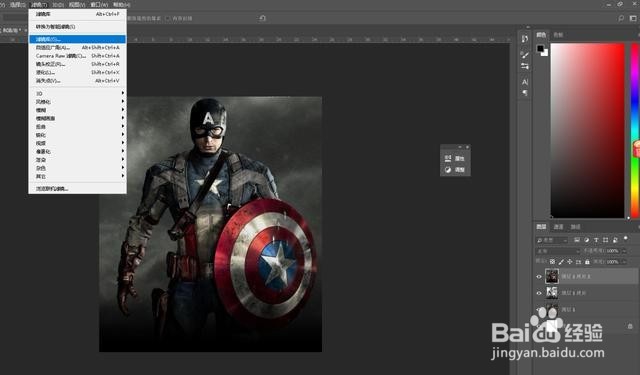Click lock position icon
The height and width of the screenshot is (375, 640).
click(570, 262)
